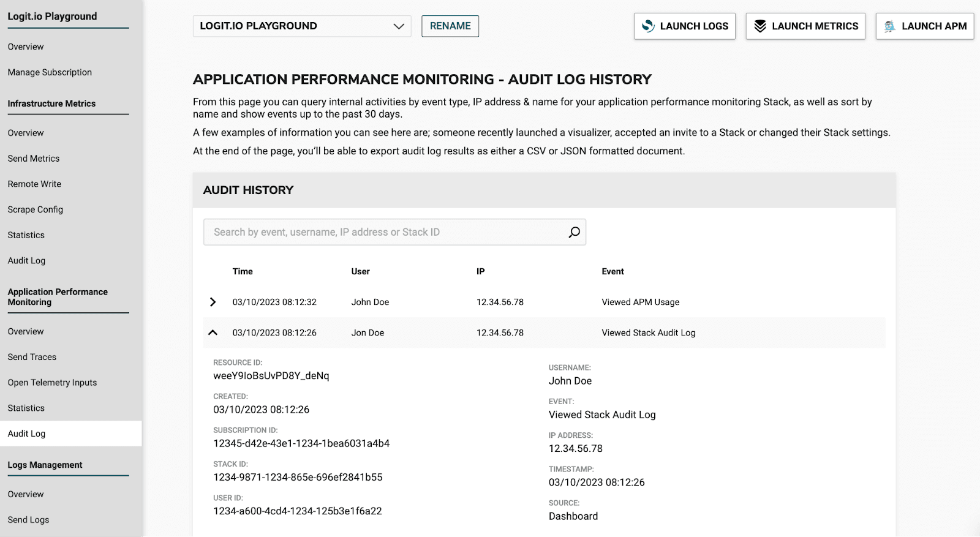Image resolution: width=980 pixels, height=537 pixels.
Task: Click the Infrastructure Metrics sidebar heading
Action: tap(51, 103)
